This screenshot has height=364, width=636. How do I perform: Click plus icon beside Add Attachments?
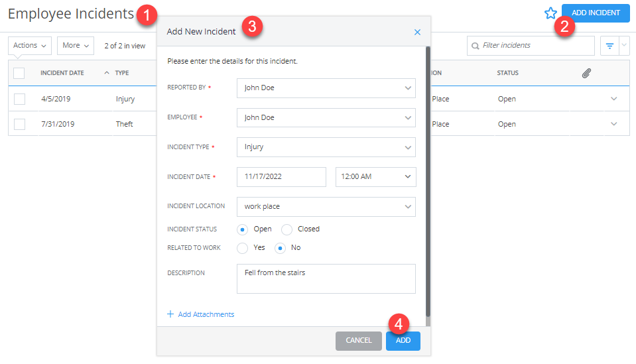point(170,314)
